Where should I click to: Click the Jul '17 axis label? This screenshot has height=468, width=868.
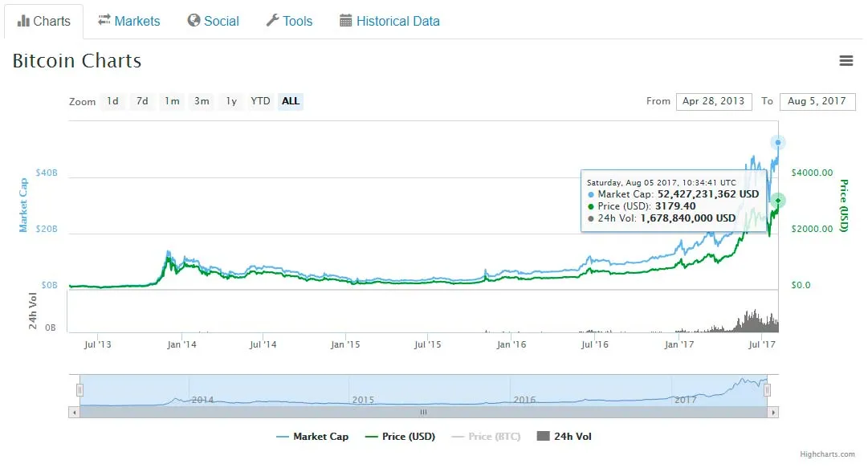tap(762, 344)
